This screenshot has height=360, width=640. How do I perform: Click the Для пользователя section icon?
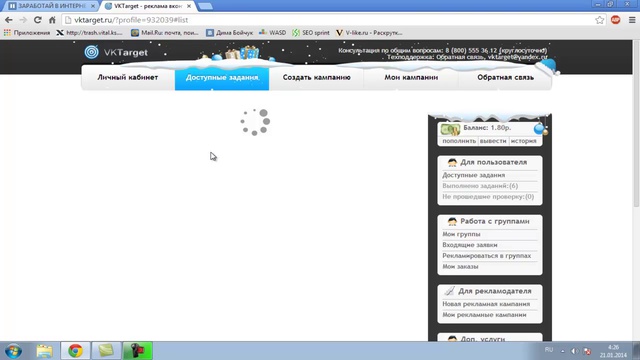coord(452,162)
